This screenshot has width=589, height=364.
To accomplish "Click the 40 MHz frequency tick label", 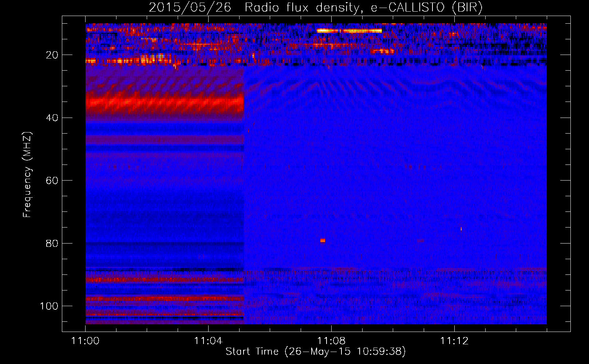I will pyautogui.click(x=52, y=118).
